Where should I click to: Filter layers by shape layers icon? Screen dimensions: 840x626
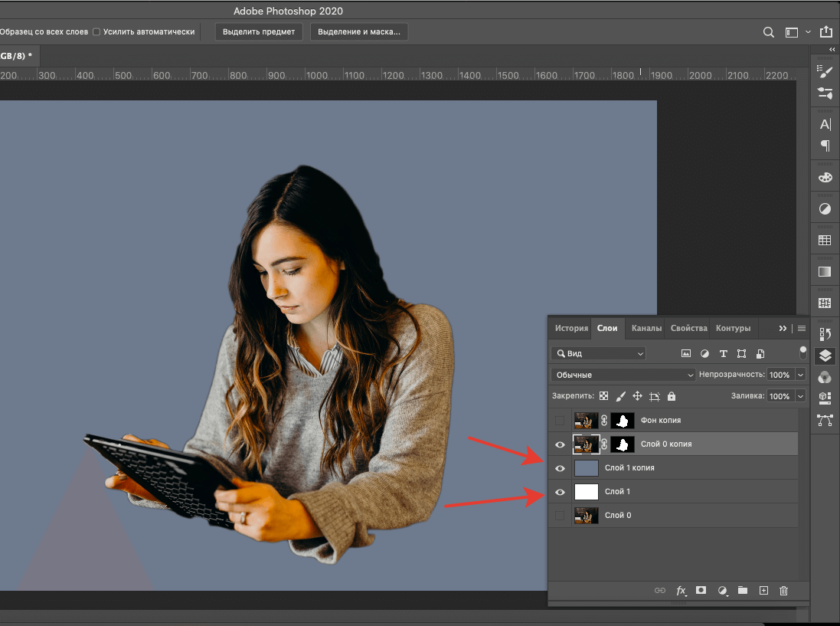[741, 353]
